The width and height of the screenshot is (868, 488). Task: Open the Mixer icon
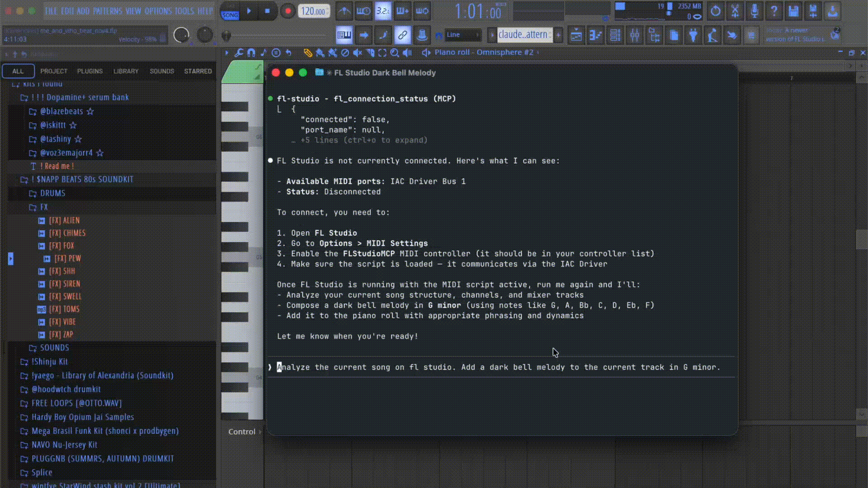click(635, 35)
